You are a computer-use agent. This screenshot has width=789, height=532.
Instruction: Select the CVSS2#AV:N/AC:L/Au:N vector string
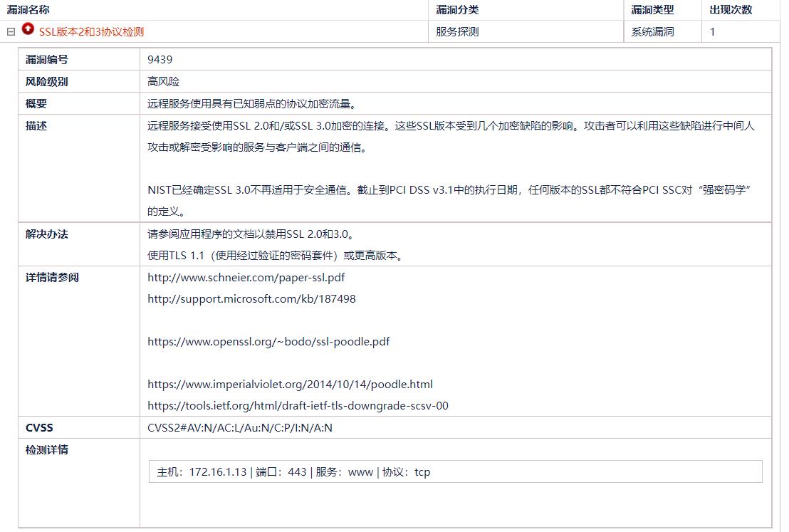tap(239, 428)
